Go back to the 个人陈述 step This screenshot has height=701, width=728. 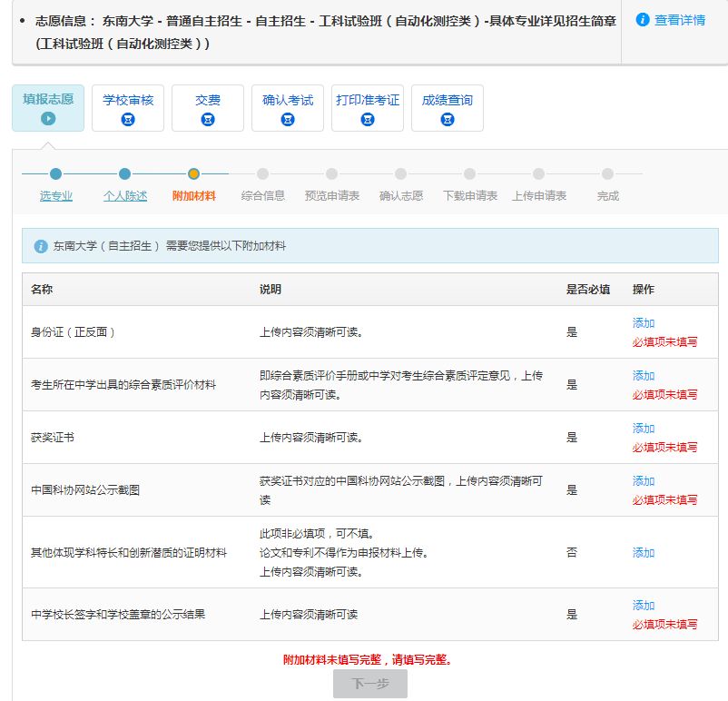point(125,195)
